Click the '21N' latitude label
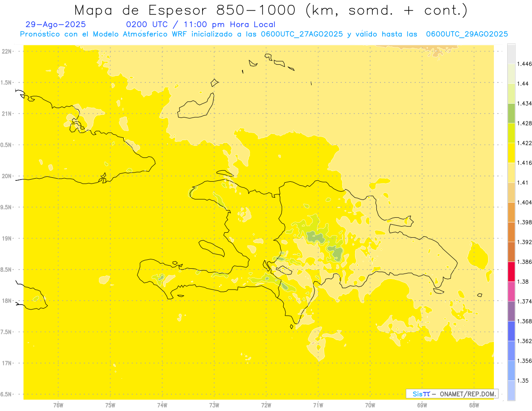The image size is (532, 411). pyautogui.click(x=8, y=114)
